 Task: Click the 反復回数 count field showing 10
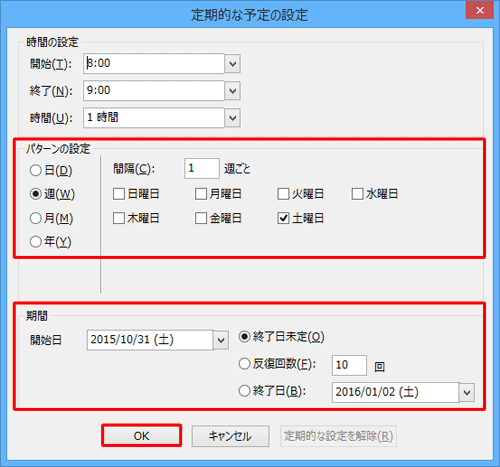point(349,365)
